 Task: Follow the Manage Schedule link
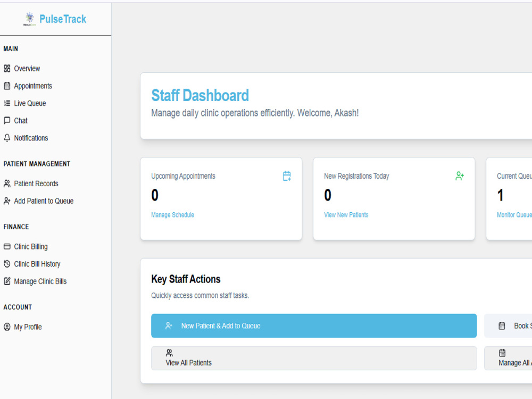[x=173, y=215]
